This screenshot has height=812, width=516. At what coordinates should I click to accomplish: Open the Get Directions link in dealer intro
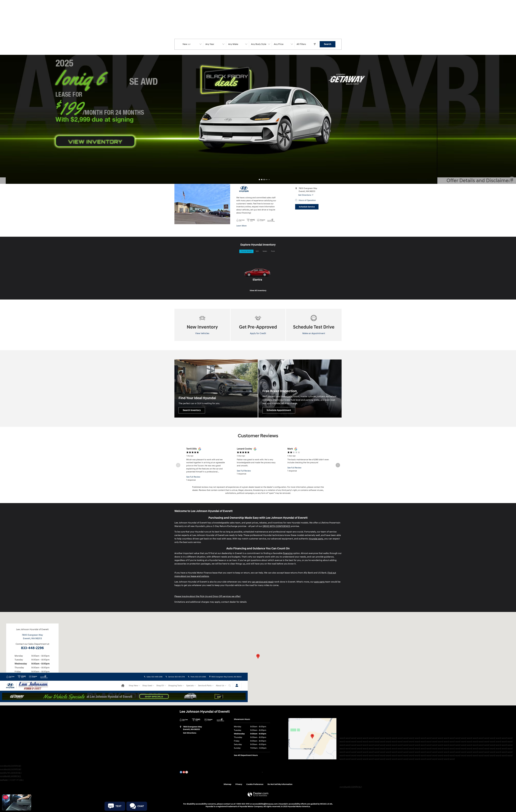point(306,195)
